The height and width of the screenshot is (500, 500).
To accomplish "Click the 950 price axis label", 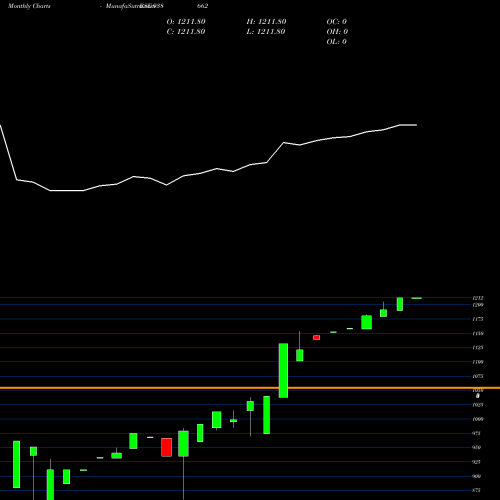I will 477,448.
